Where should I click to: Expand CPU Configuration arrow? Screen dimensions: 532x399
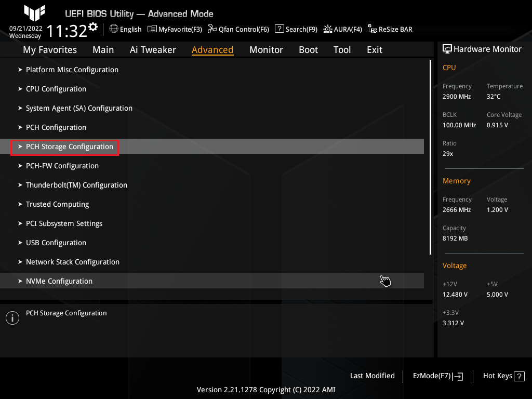tap(20, 89)
